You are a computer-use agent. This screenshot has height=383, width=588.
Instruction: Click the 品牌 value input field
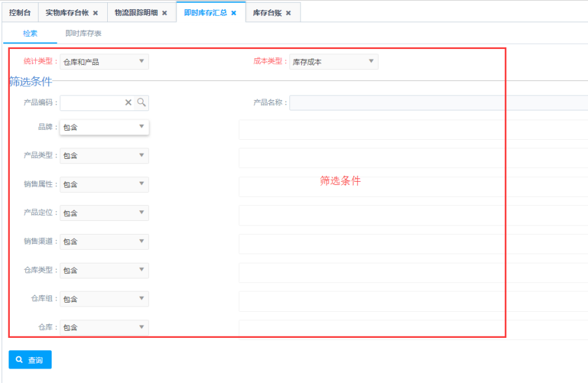413,129
